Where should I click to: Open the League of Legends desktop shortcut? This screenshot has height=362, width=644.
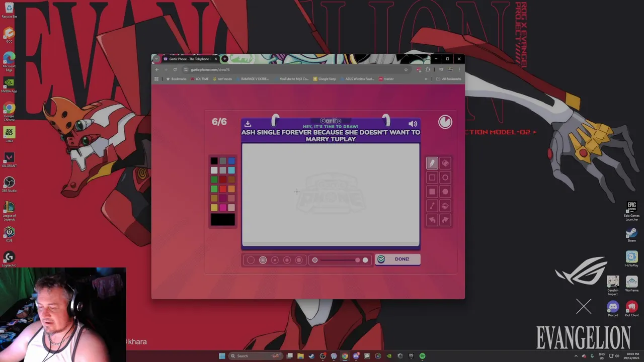9,211
